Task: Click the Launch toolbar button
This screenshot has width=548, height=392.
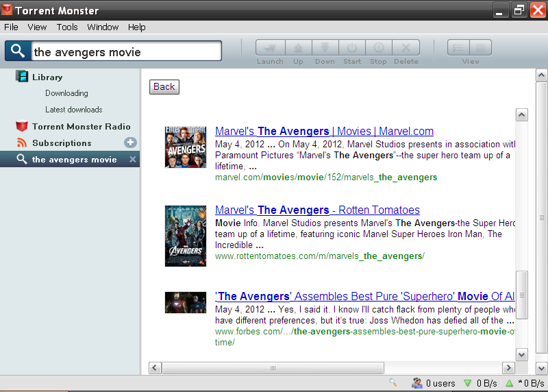Action: click(271, 47)
